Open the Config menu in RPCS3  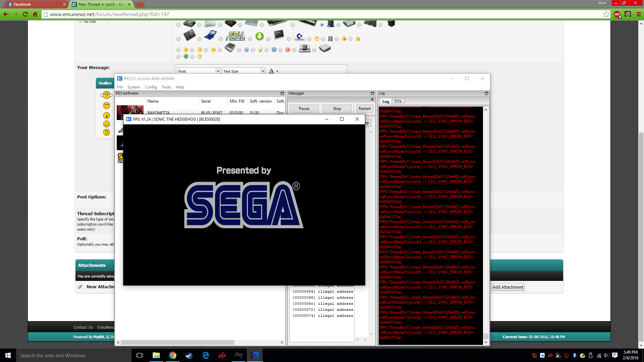(x=151, y=87)
